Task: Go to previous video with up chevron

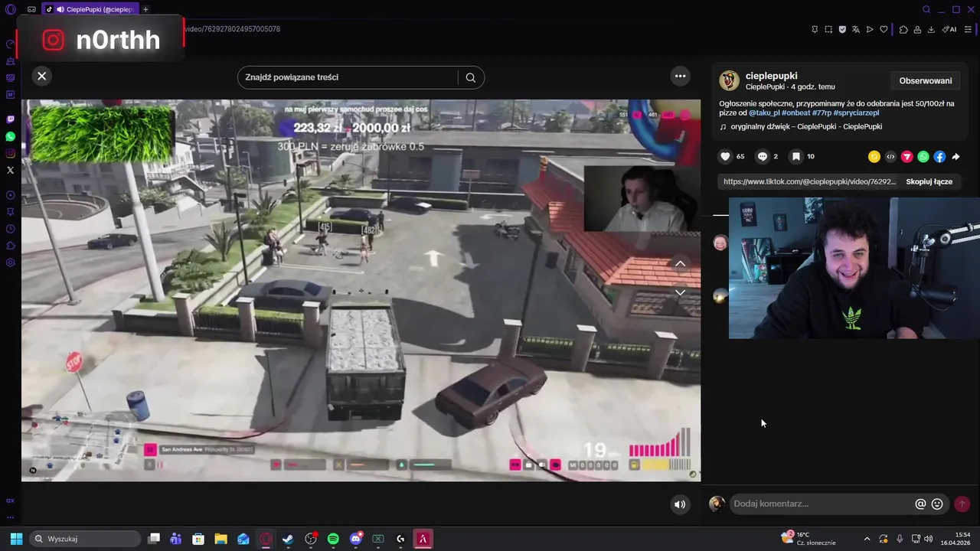Action: coord(680,263)
